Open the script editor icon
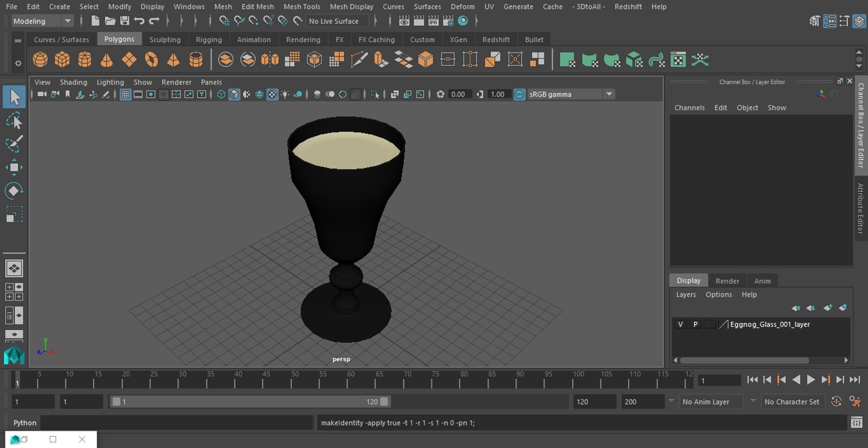868x448 pixels. [856, 423]
